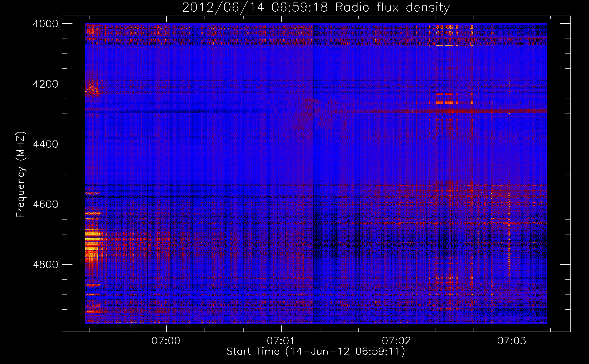The width and height of the screenshot is (589, 364).
Task: Click the 07:03 time axis label
Action: [x=512, y=341]
